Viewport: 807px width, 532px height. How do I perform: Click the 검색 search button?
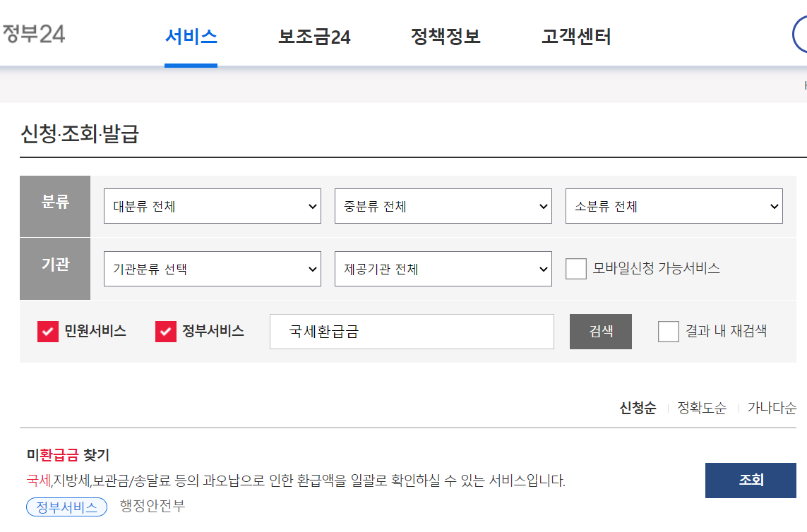(600, 331)
